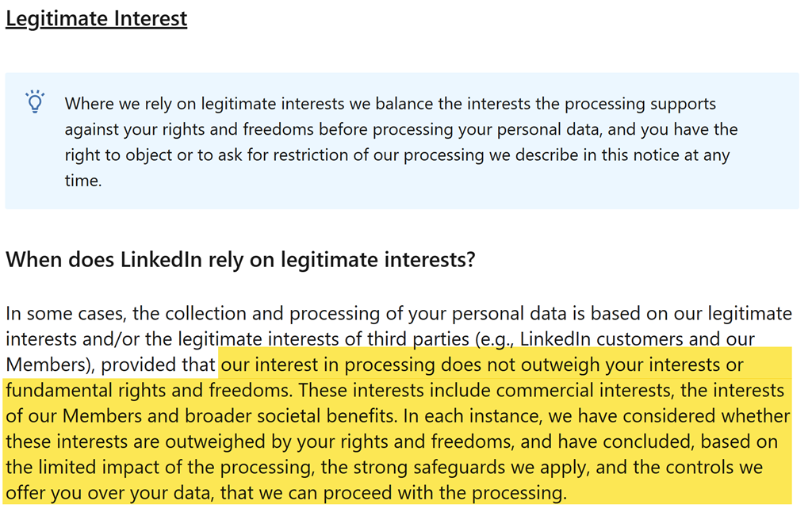Click highlighted text "our interest in processing"
The height and width of the screenshot is (512, 812).
328,365
